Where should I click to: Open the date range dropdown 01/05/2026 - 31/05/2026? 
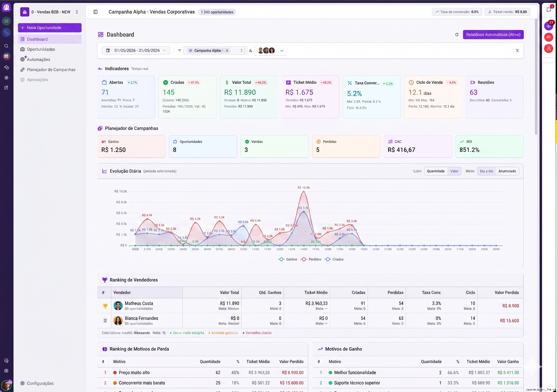point(136,50)
